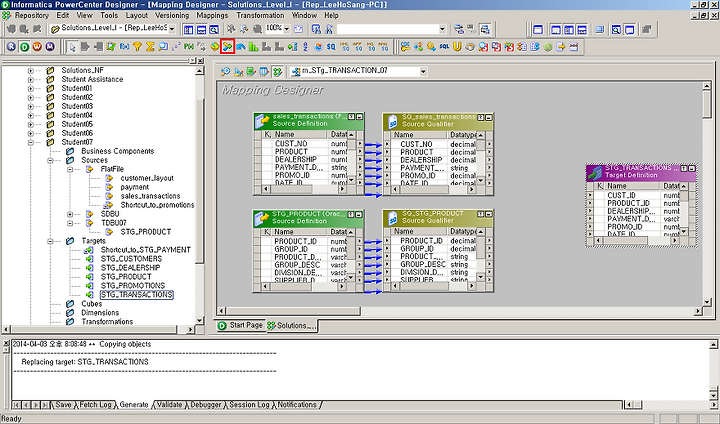Switch to the Start Page tab
Image resolution: width=720 pixels, height=424 pixels.
pos(241,325)
